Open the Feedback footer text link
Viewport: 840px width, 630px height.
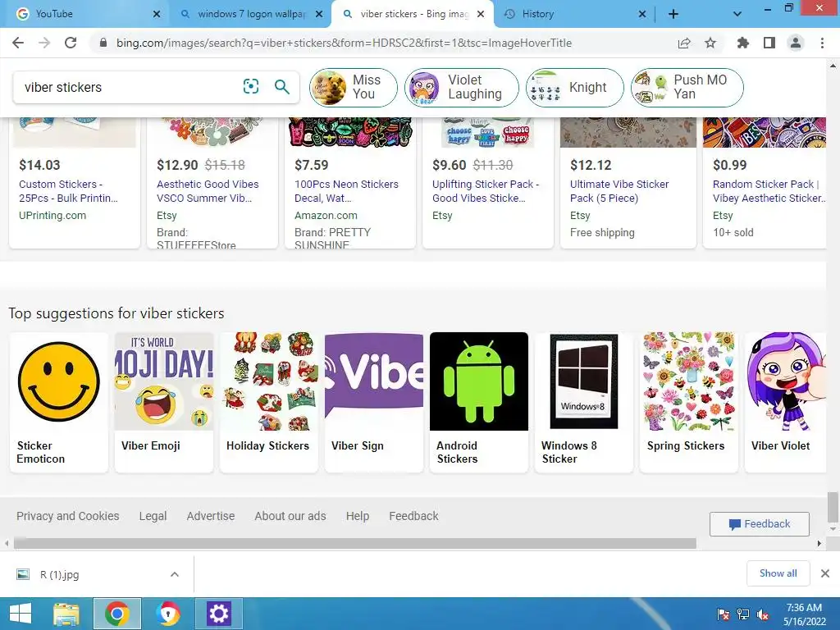[x=413, y=516]
